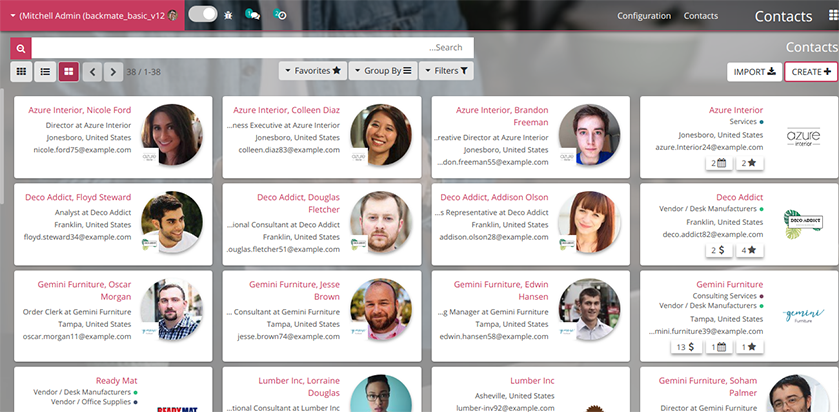This screenshot has width=839, height=412.
Task: Click the page's left edge scrollbar
Action: click(x=2, y=146)
